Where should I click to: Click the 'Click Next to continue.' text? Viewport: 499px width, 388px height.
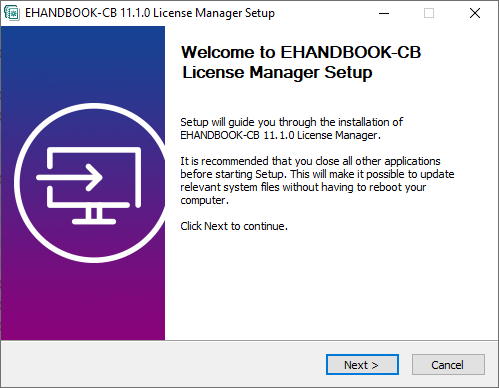(x=234, y=226)
